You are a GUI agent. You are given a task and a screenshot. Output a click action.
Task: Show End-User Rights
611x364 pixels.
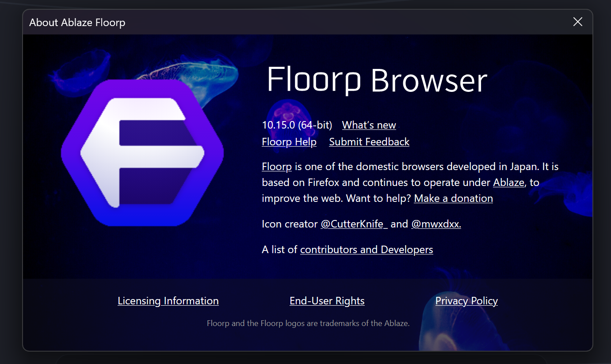coord(327,301)
